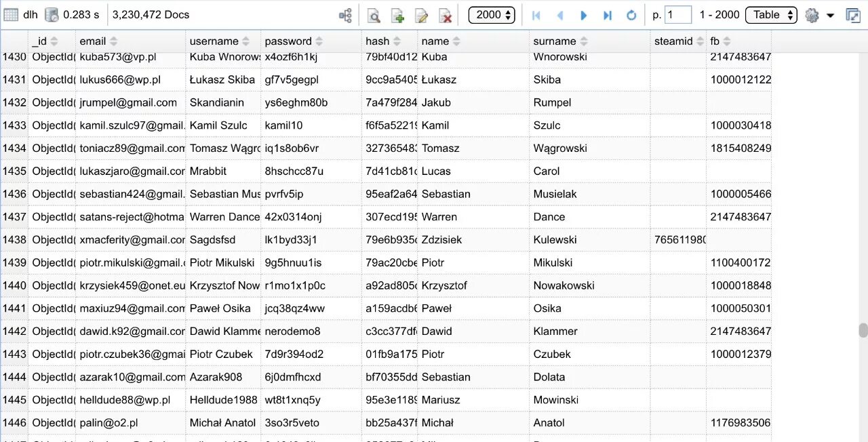Click email cell helldude88@wp.pl

click(x=130, y=400)
